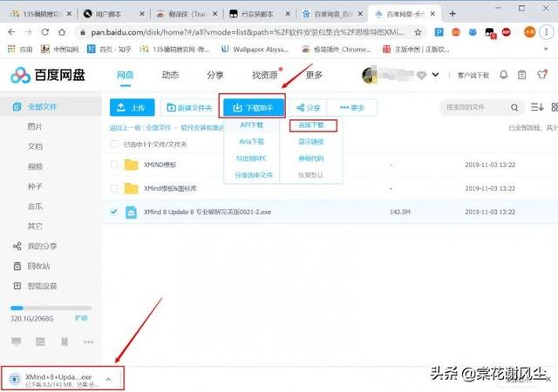The height and width of the screenshot is (392, 558).
Task: Choose API下载 from download helper menu
Action: click(x=252, y=125)
